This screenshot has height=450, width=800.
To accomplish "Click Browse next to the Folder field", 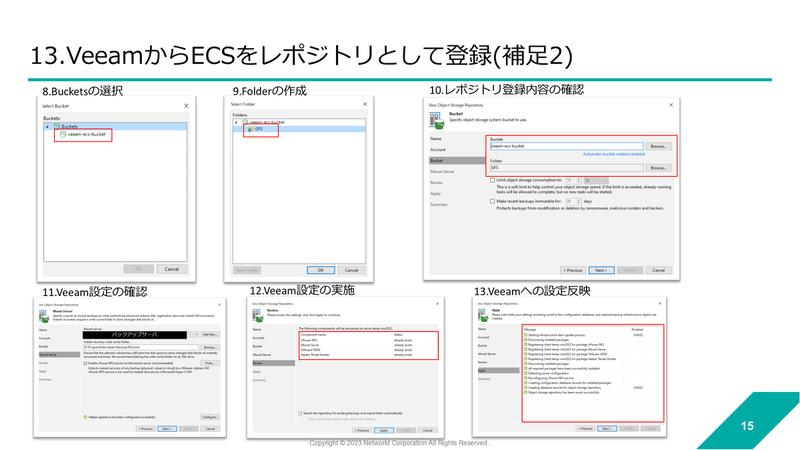I will (x=658, y=168).
